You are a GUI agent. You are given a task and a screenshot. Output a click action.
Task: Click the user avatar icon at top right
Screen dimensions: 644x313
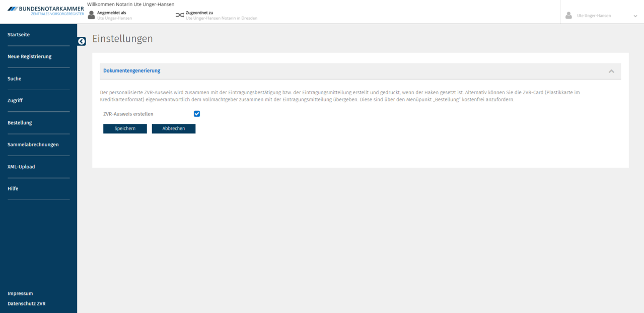point(568,16)
